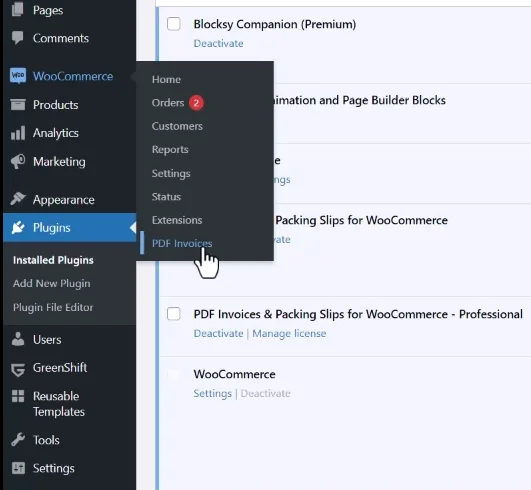The height and width of the screenshot is (490, 531).
Task: Click the Analytics bar chart icon
Action: click(18, 133)
